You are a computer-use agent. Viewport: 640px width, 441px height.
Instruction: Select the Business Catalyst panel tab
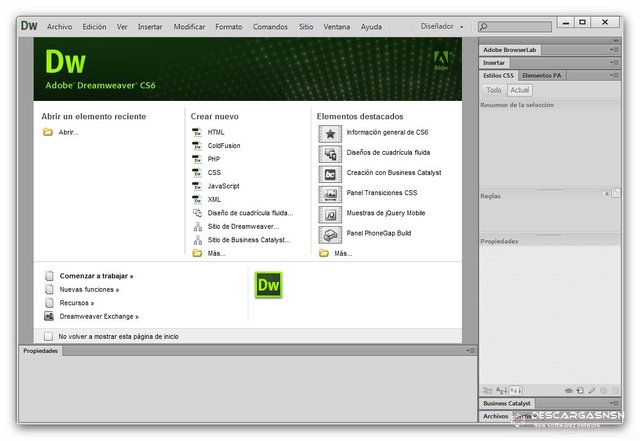click(x=507, y=403)
